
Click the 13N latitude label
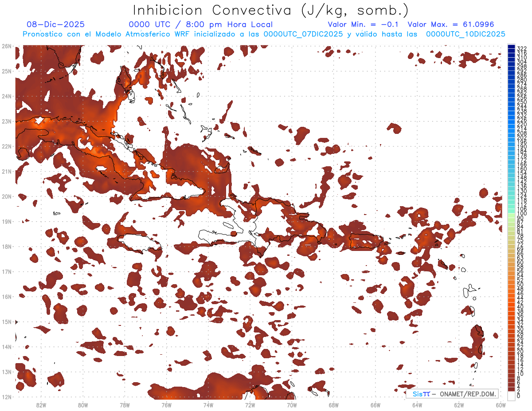pyautogui.click(x=7, y=372)
